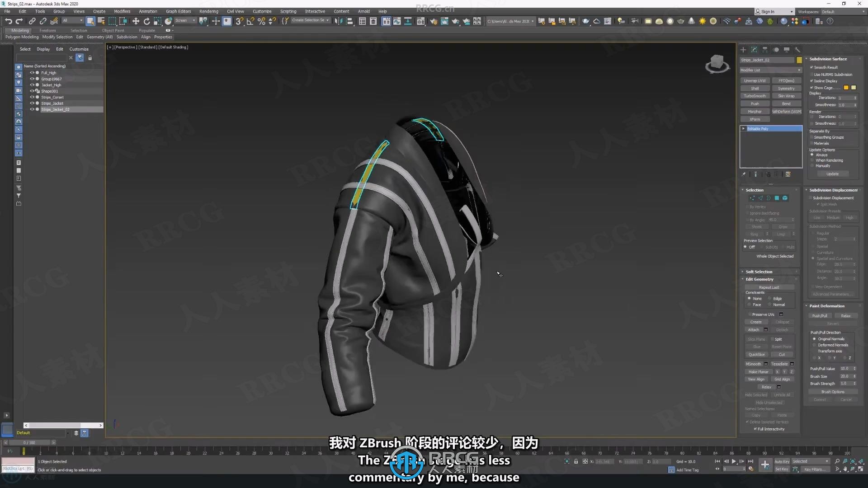Toggle the Angle Snap button

[250, 21]
